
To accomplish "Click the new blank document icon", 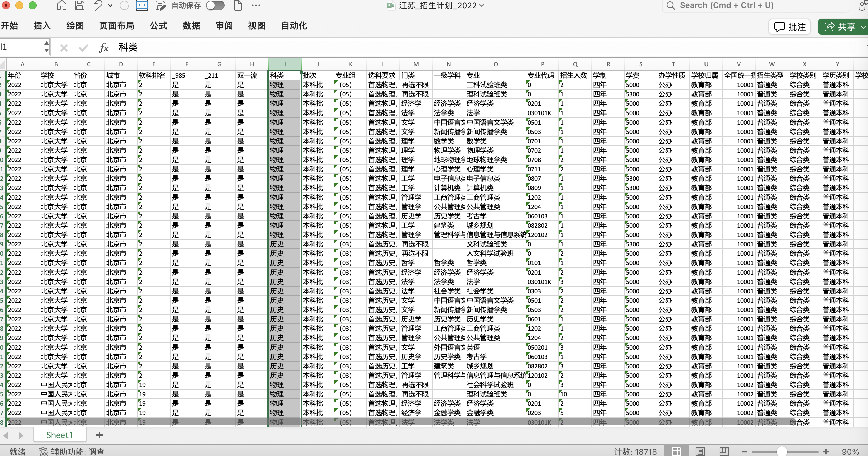I will [238, 5].
